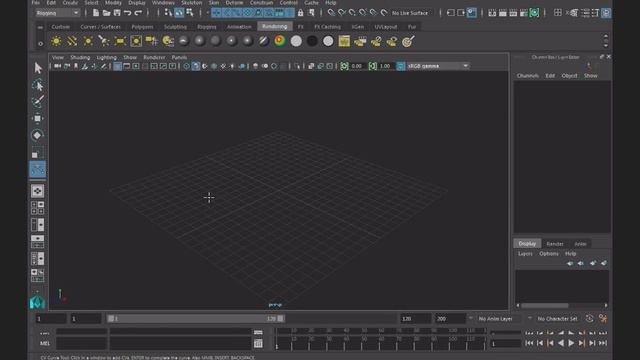The image size is (640, 360).
Task: Create a volume light shelf icon
Action: (136, 41)
